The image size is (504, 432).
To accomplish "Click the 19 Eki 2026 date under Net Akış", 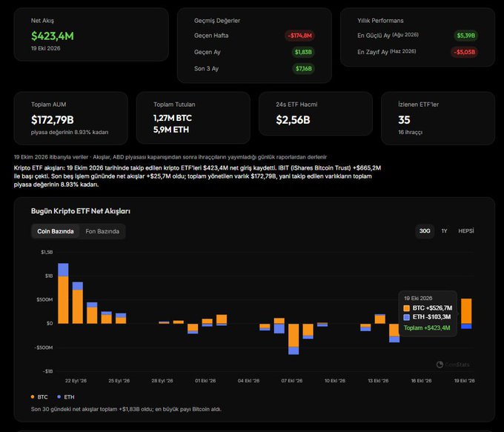I will [x=46, y=48].
